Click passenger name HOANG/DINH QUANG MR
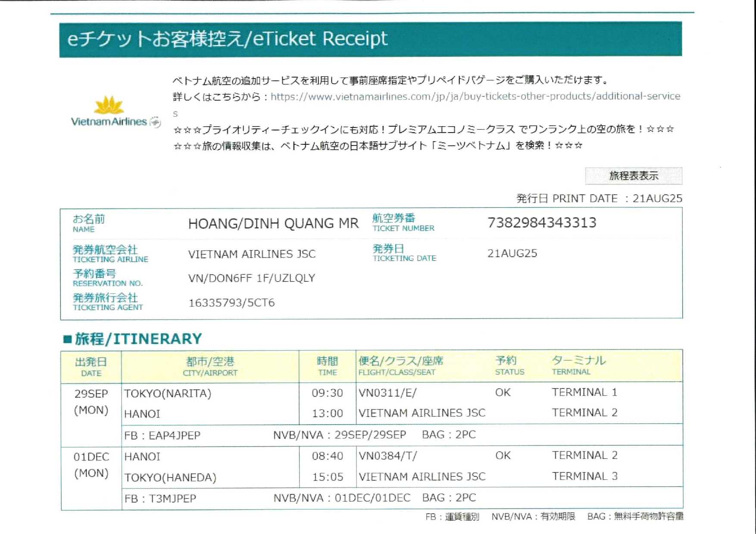The height and width of the screenshot is (534, 756). 273,224
